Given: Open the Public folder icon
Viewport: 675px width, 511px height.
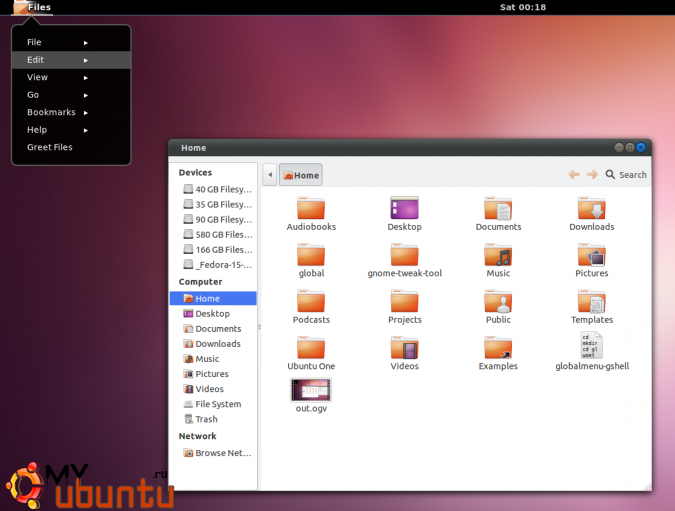Looking at the screenshot, I should pos(498,301).
